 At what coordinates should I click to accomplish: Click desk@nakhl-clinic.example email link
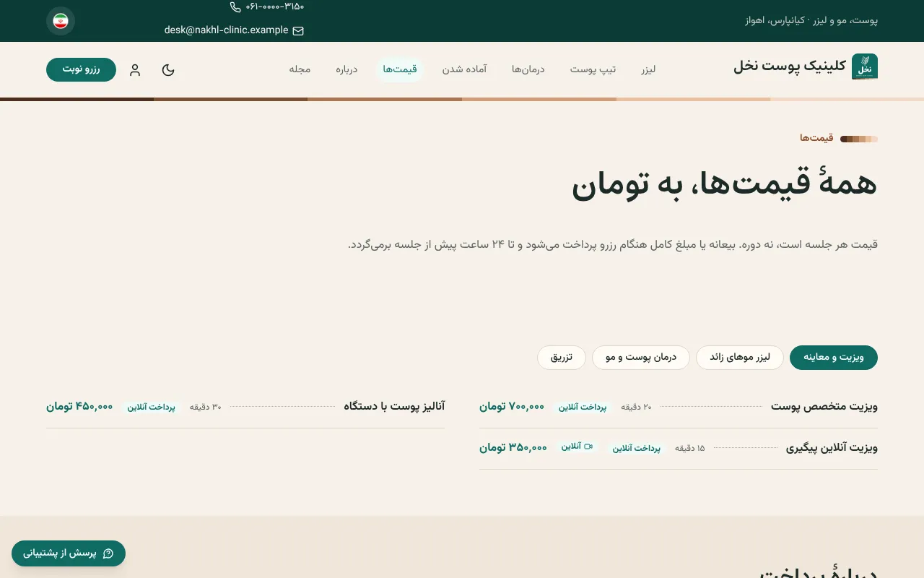point(226,30)
